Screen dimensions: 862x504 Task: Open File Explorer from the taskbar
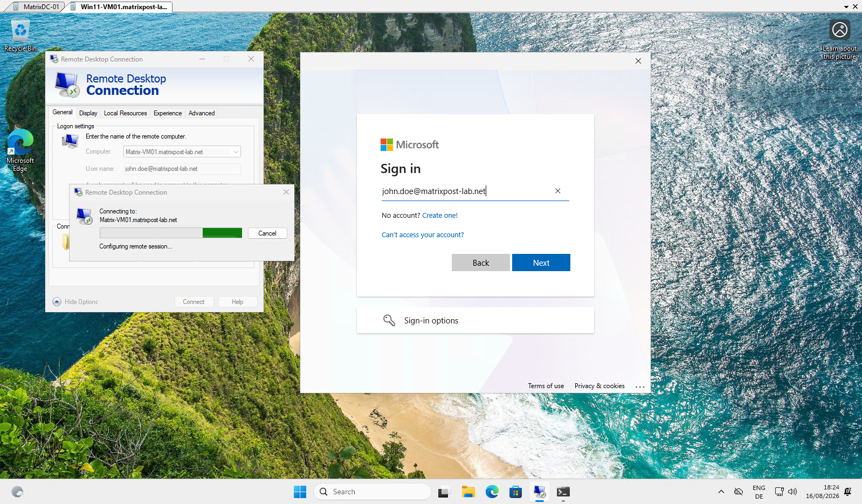pos(468,492)
